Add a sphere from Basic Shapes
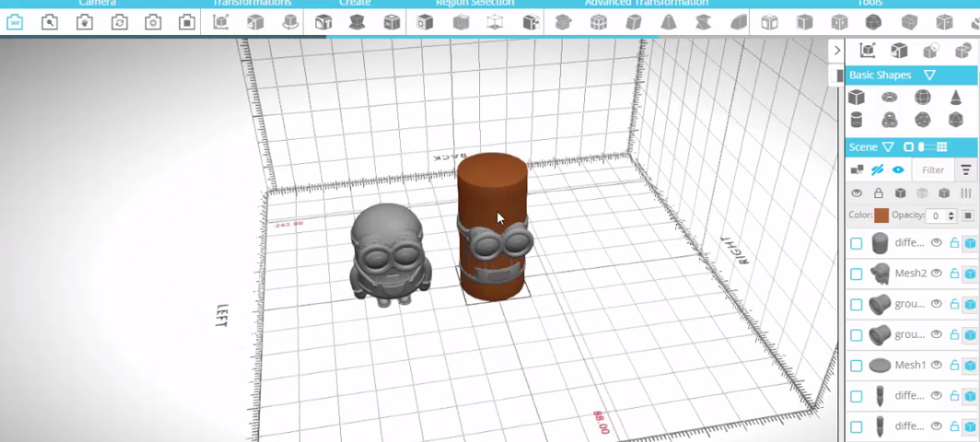This screenshot has width=980, height=442. click(922, 97)
